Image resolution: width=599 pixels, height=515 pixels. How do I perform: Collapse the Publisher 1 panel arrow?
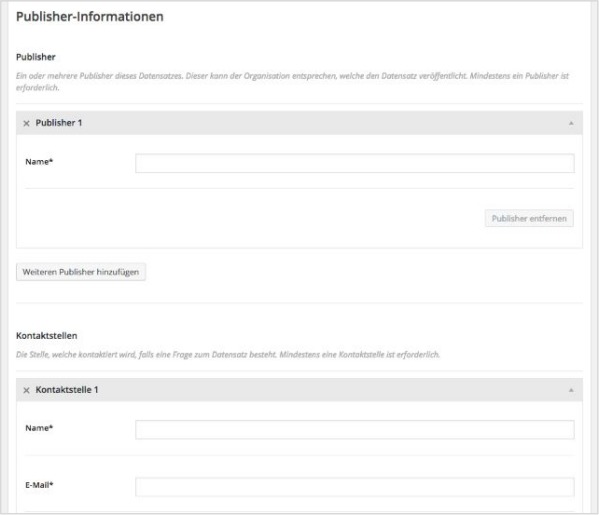pyautogui.click(x=571, y=123)
